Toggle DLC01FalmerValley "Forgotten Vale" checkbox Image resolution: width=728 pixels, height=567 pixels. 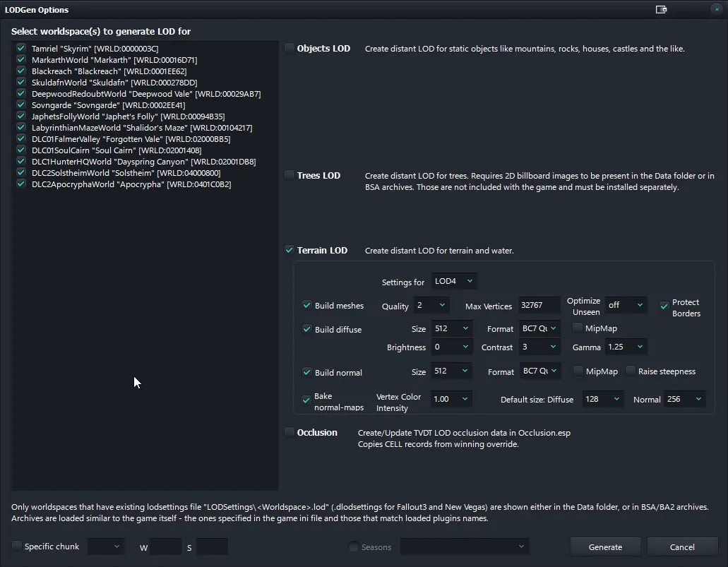(x=21, y=138)
